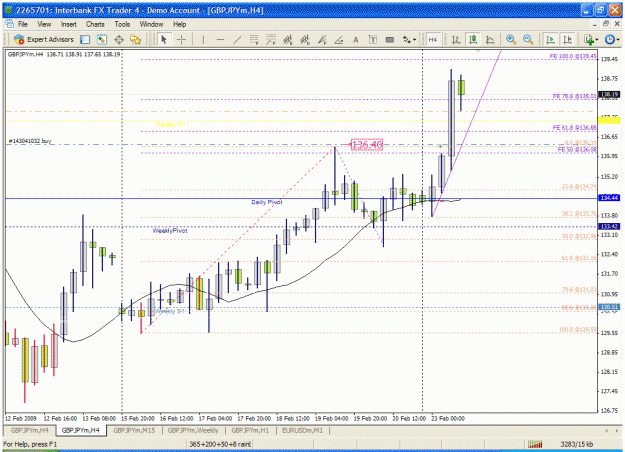
Task: Click the connection status bars icon
Action: tap(535, 444)
